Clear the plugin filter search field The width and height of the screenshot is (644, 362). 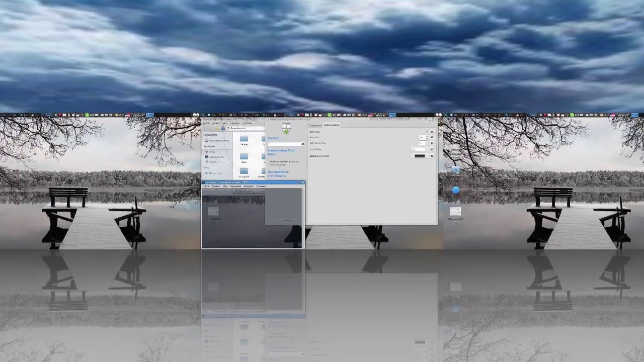click(302, 144)
